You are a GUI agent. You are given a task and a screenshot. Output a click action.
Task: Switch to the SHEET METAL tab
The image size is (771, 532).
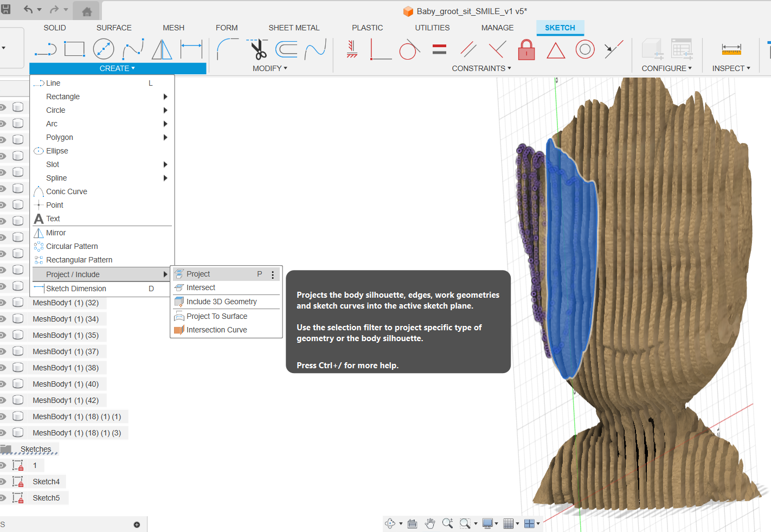coord(294,28)
